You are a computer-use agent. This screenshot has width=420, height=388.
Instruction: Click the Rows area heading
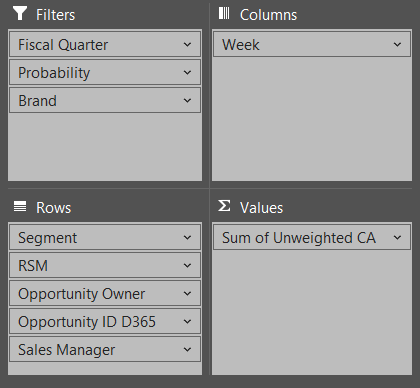(54, 208)
